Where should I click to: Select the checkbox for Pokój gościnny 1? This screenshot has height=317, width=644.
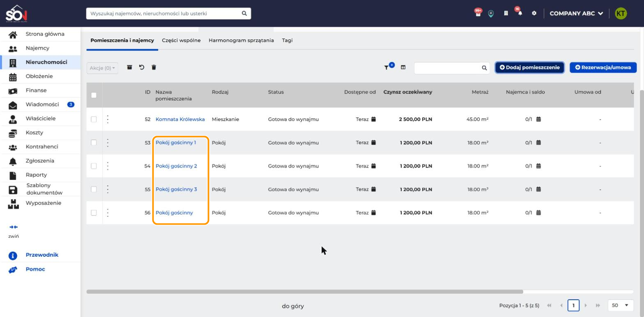tap(94, 143)
